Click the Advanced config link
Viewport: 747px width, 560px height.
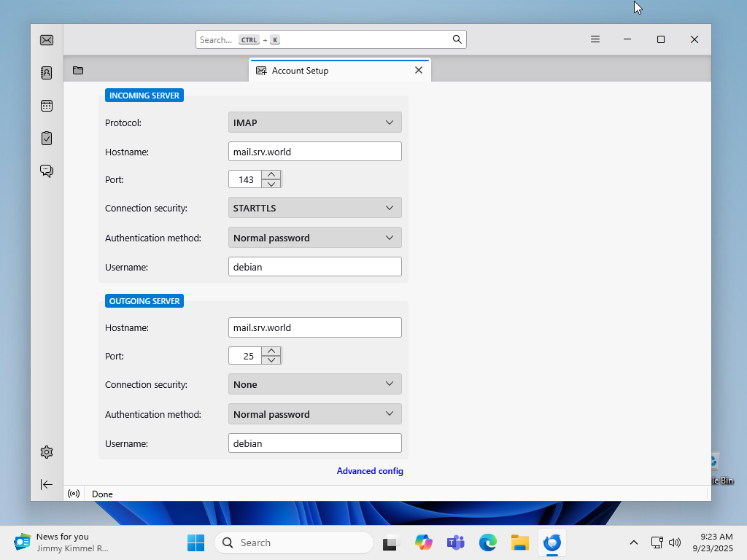[370, 471]
